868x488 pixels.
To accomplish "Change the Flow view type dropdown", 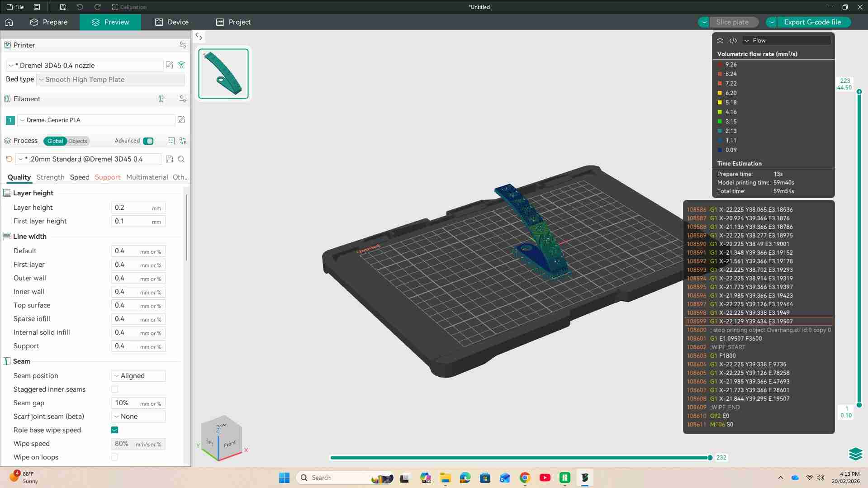I will 787,41.
